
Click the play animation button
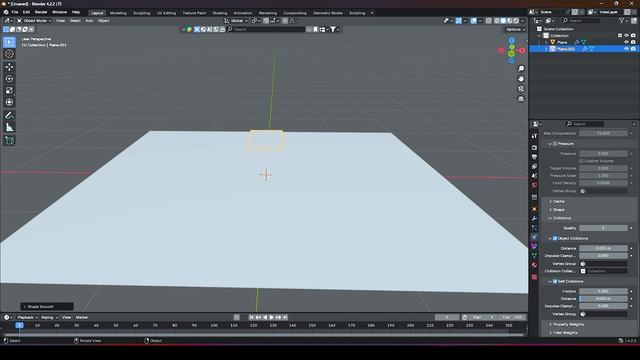271,318
